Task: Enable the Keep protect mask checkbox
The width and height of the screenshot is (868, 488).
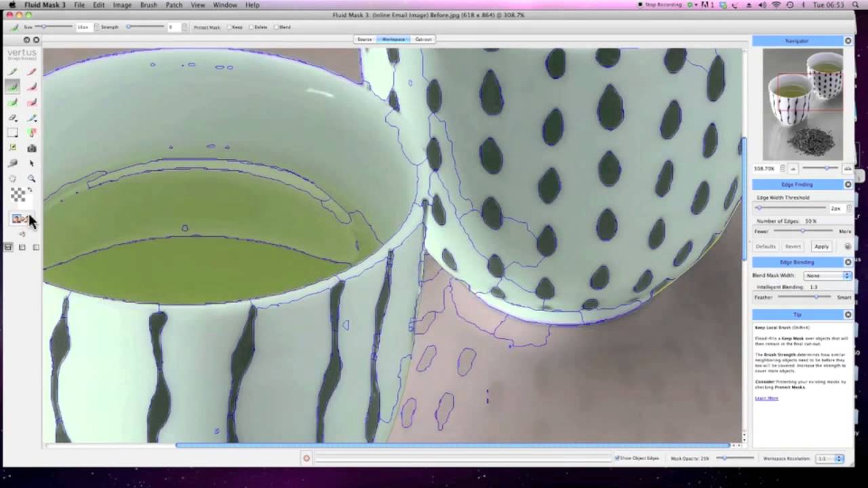Action: [x=231, y=27]
